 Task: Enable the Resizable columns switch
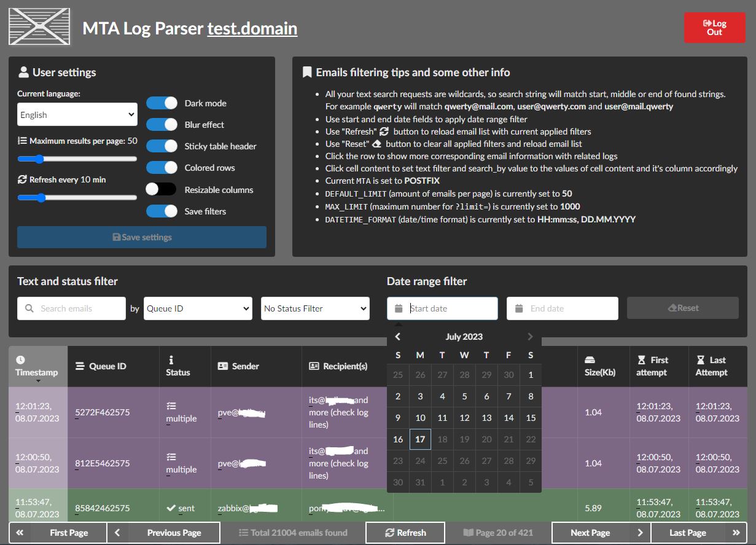coord(161,190)
